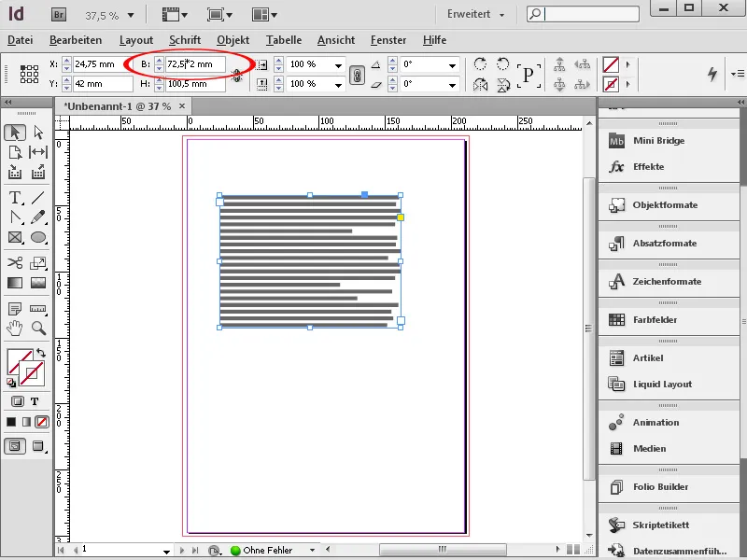Select the black Selection tool arrow
The height and width of the screenshot is (560, 747).
click(x=13, y=132)
